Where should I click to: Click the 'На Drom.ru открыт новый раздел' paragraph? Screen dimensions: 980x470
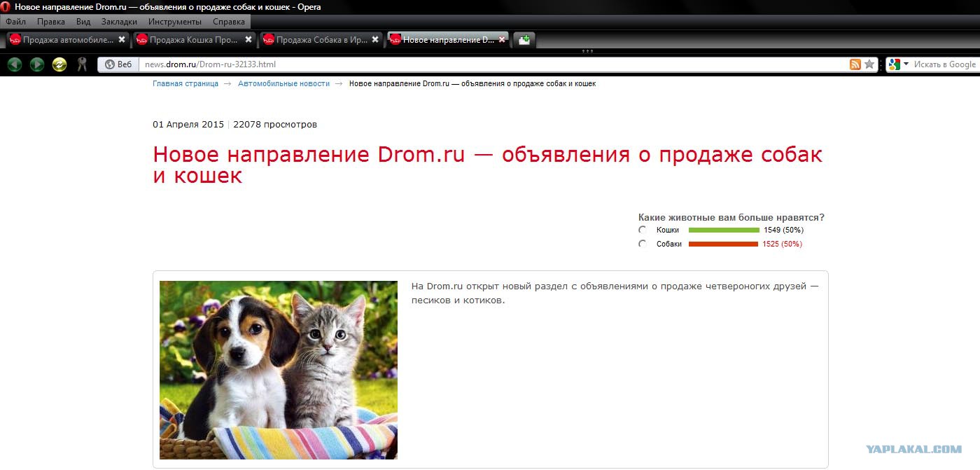click(615, 293)
